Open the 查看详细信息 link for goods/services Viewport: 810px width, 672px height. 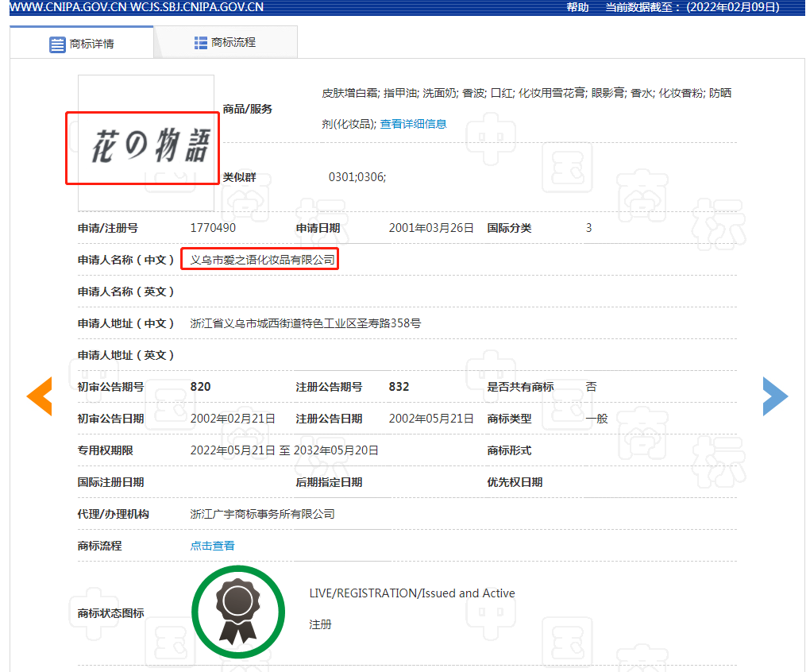[x=413, y=124]
